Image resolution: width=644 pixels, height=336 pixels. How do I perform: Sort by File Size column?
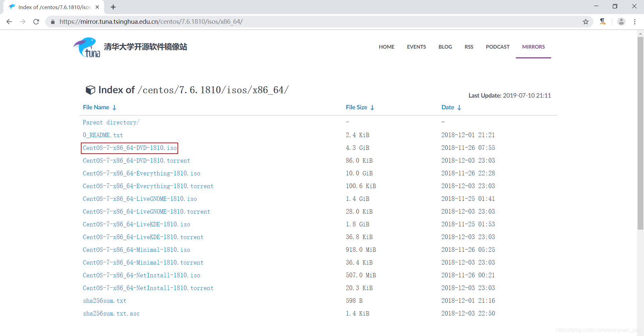[x=360, y=107]
